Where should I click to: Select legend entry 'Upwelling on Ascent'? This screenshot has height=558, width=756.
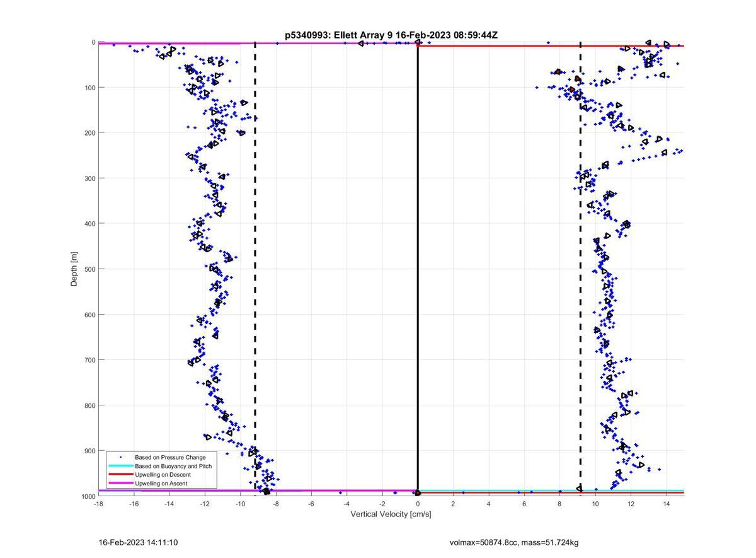coord(161,484)
